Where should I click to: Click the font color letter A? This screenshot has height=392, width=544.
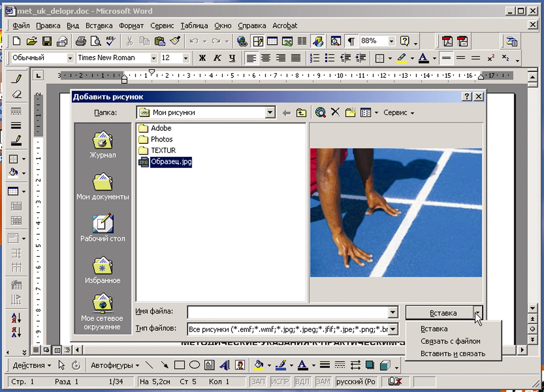[423, 58]
